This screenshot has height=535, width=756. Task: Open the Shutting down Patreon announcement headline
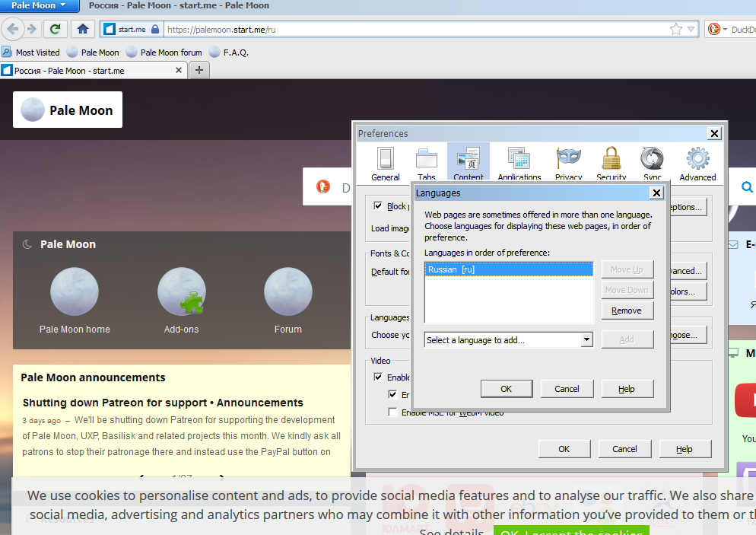pos(163,403)
